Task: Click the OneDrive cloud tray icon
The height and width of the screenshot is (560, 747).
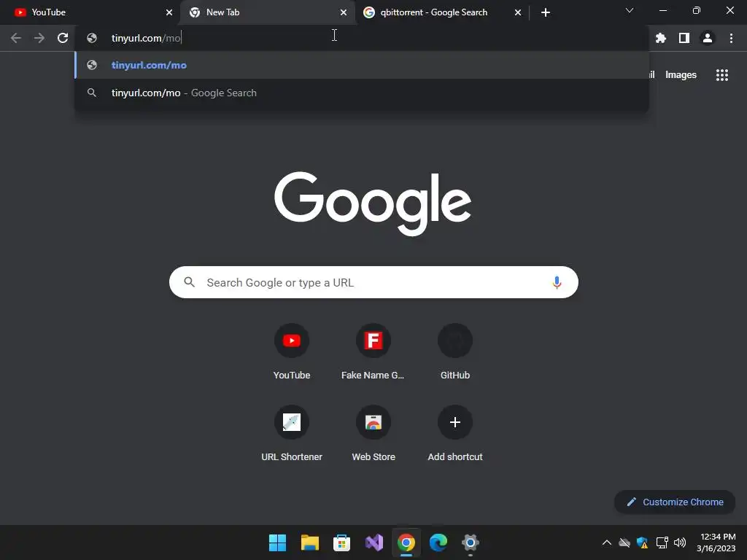Action: coord(624,542)
